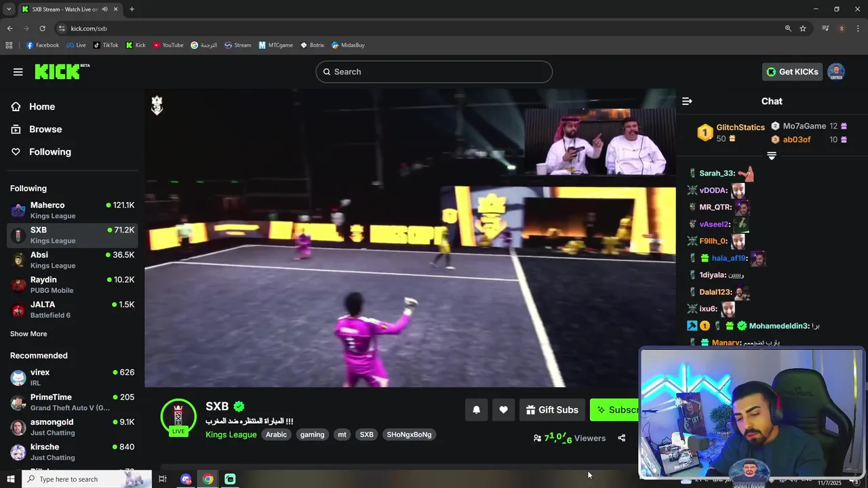868x488 pixels.
Task: Open the YouTube bookmark
Action: tap(168, 45)
